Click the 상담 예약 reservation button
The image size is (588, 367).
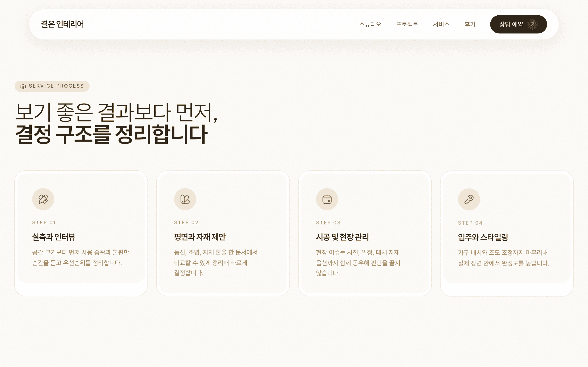click(x=518, y=24)
